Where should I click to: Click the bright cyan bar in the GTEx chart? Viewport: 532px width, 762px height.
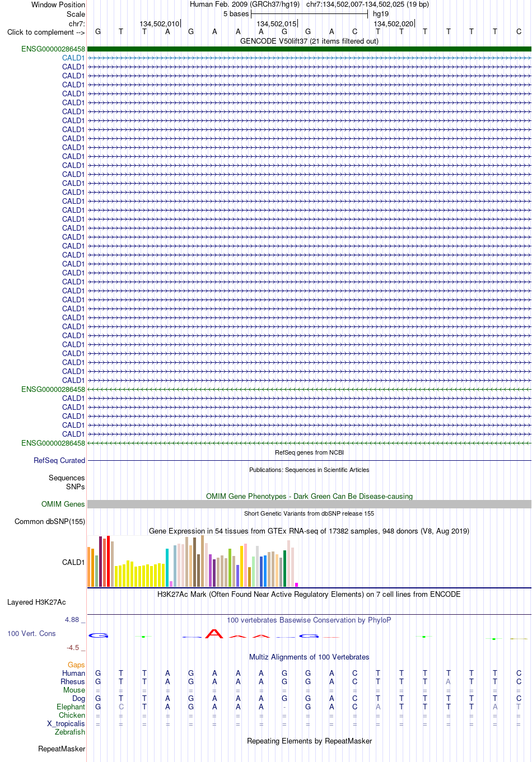[167, 568]
